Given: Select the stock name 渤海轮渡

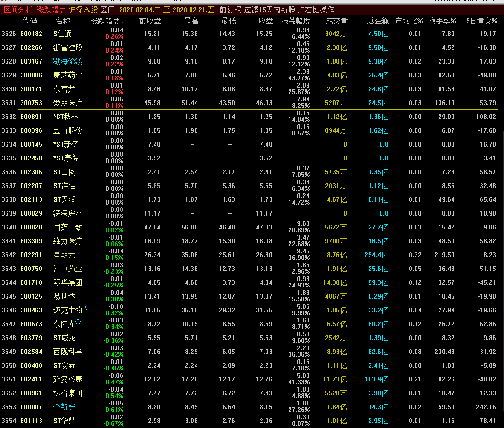Looking at the screenshot, I should click(68, 61).
